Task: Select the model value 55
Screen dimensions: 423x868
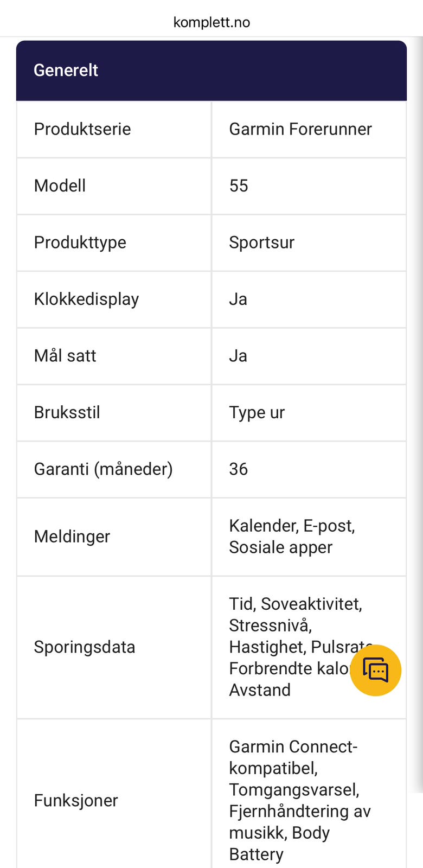Action: (239, 186)
